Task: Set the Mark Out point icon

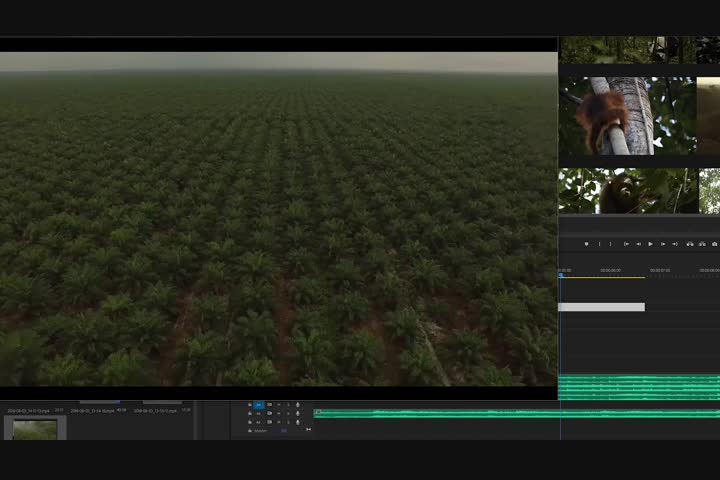Action: [610, 244]
